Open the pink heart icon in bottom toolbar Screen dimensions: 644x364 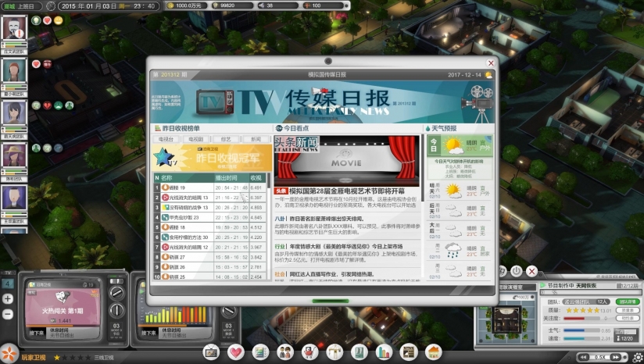click(236, 352)
